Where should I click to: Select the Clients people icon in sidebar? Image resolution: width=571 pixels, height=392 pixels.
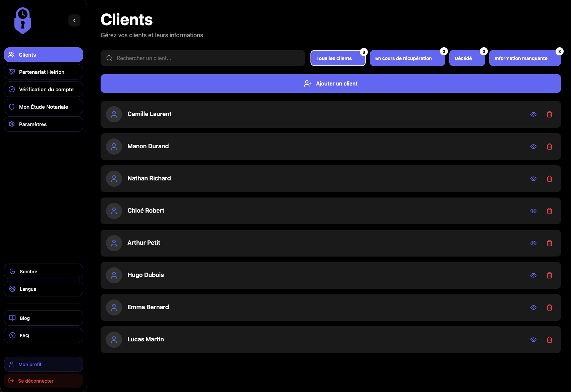coord(11,55)
